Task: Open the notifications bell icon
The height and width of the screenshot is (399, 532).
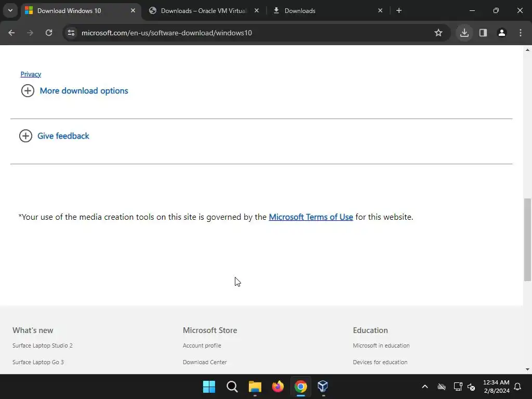Action: click(x=518, y=387)
